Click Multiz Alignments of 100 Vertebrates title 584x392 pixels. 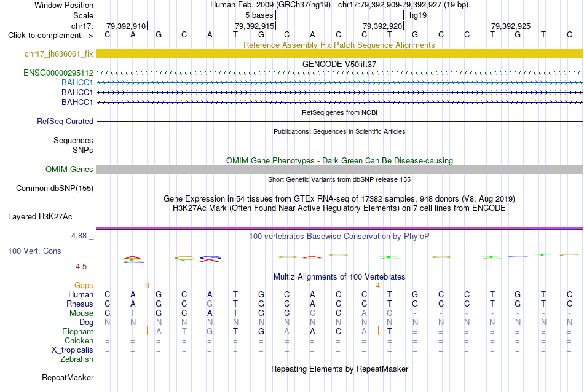339,276
